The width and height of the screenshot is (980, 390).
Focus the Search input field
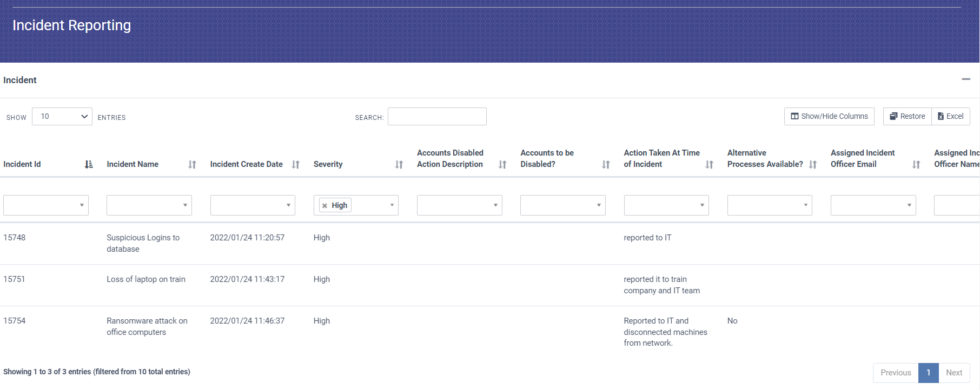tap(437, 116)
